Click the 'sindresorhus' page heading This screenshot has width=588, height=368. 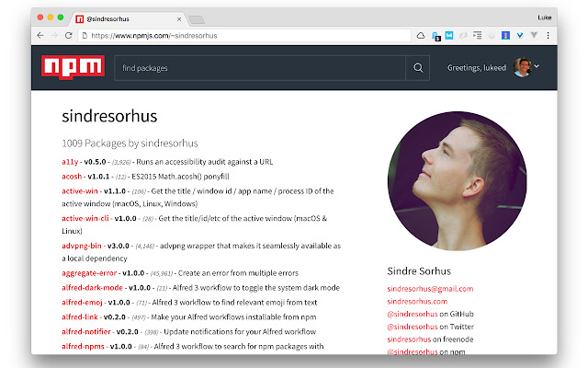(x=109, y=116)
